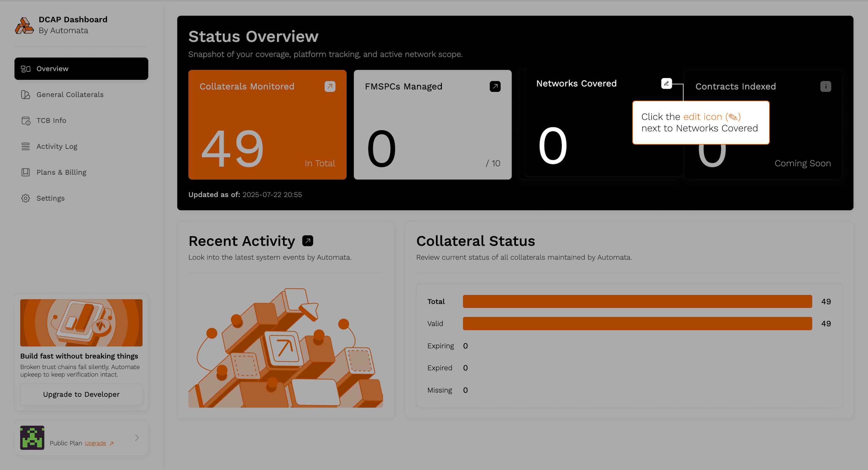Expand the Public Plan panel via chevron
The height and width of the screenshot is (470, 868).
tap(137, 438)
